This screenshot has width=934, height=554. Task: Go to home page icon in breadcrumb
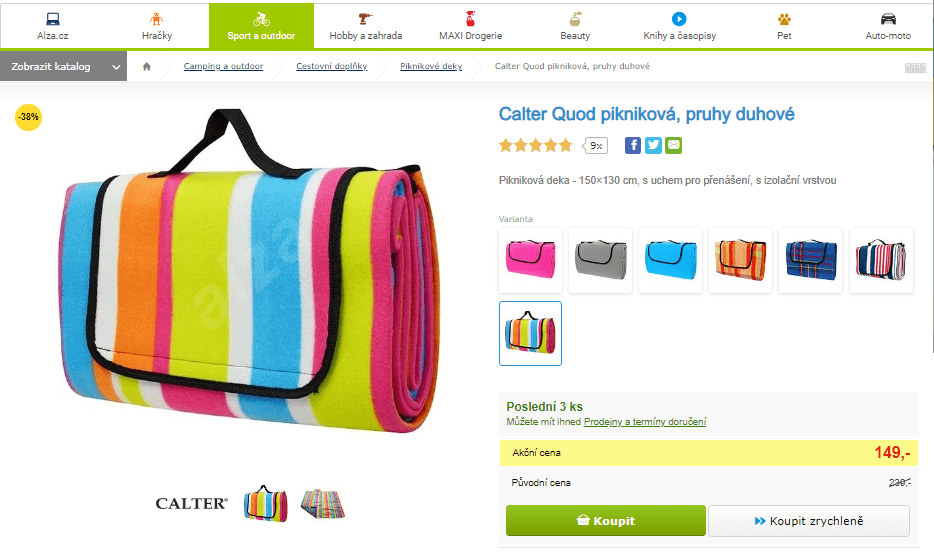pyautogui.click(x=147, y=66)
